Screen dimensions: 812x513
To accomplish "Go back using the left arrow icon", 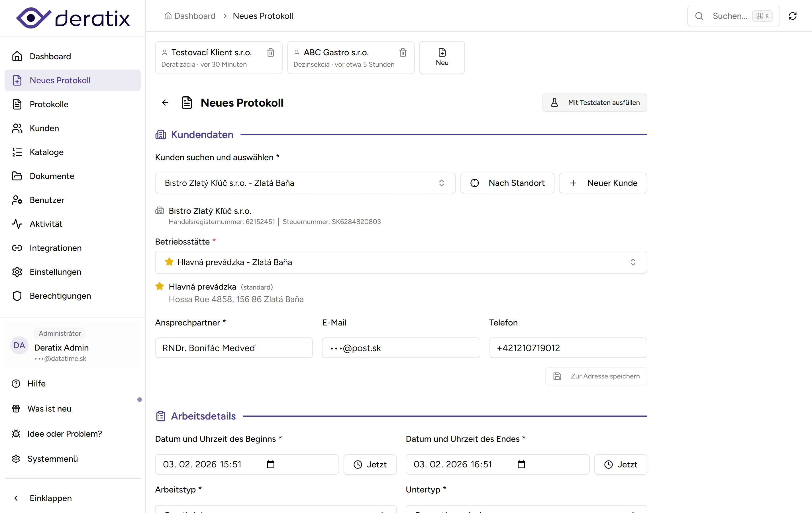I will 165,103.
